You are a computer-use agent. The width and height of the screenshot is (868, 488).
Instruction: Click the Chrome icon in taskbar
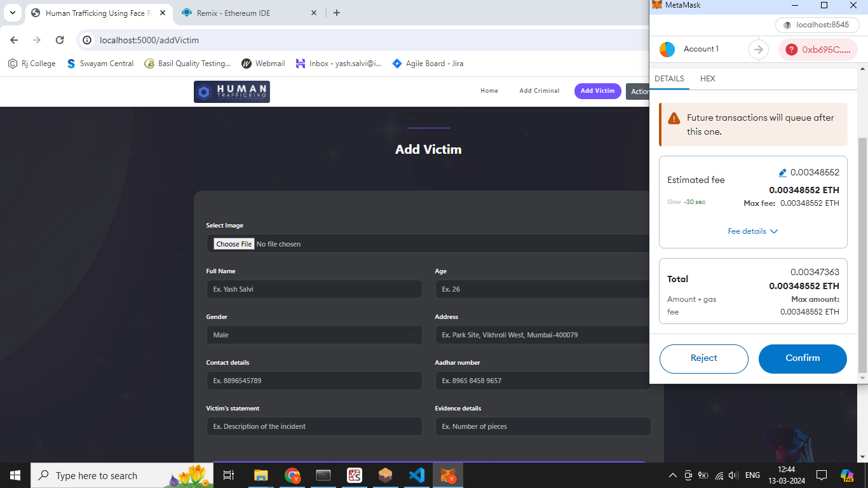point(292,475)
